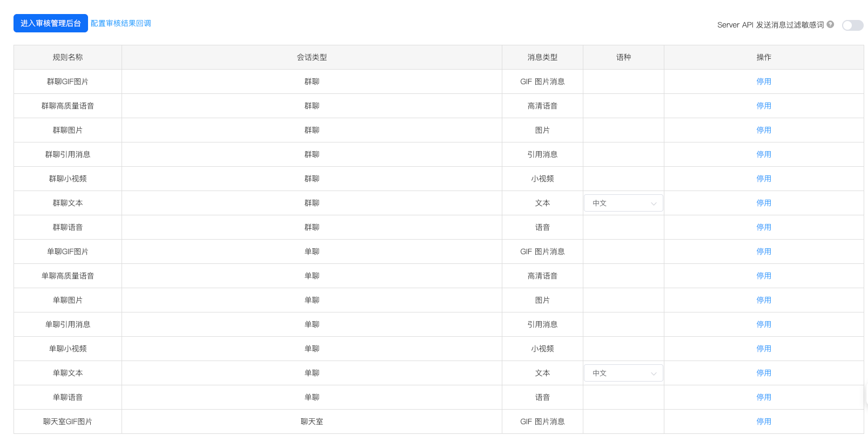The height and width of the screenshot is (442, 868).
Task: Disable the 群聊小视频 rule
Action: coord(764,179)
